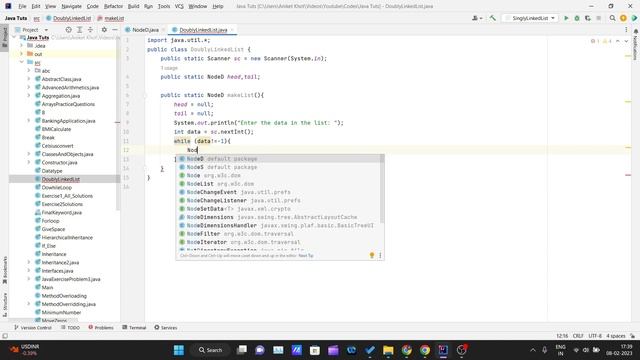Select NodeFilter suggestion
This screenshot has height=360, width=640.
click(x=280, y=233)
